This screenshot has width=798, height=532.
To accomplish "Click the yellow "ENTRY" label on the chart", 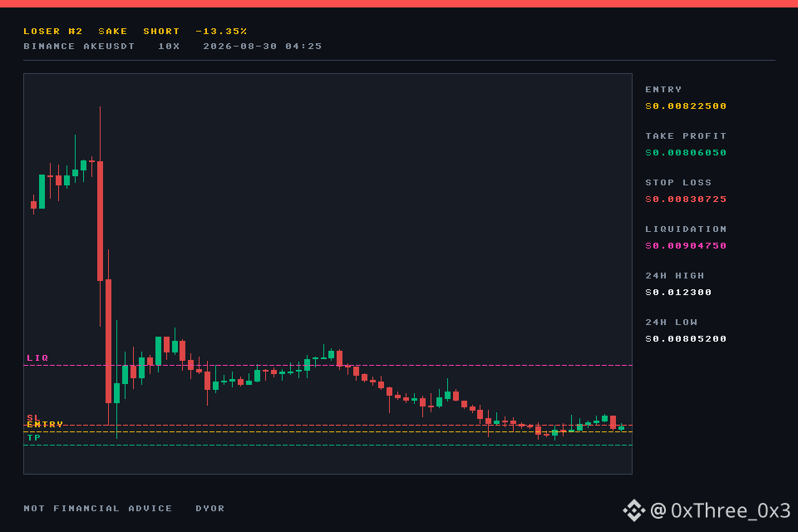I will pyautogui.click(x=45, y=425).
